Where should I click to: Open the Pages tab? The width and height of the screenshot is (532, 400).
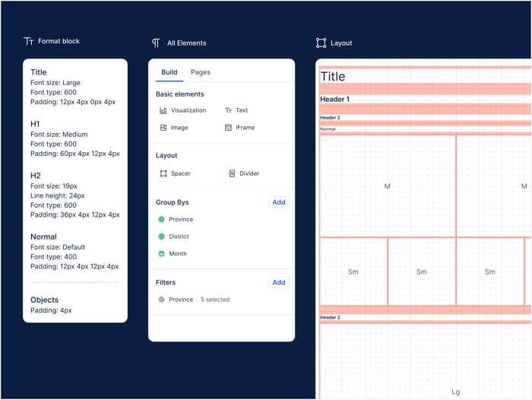[201, 72]
